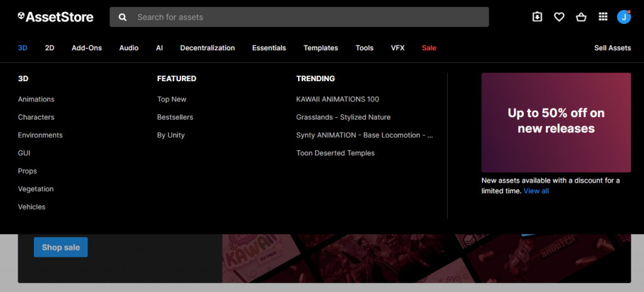Open the VFX menu
The width and height of the screenshot is (644, 292).
397,48
